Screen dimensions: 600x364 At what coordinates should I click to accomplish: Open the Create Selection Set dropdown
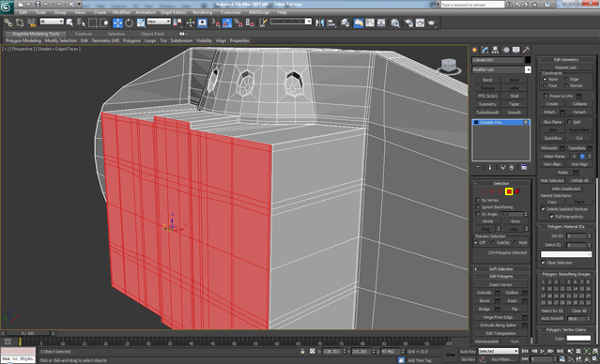pos(291,22)
